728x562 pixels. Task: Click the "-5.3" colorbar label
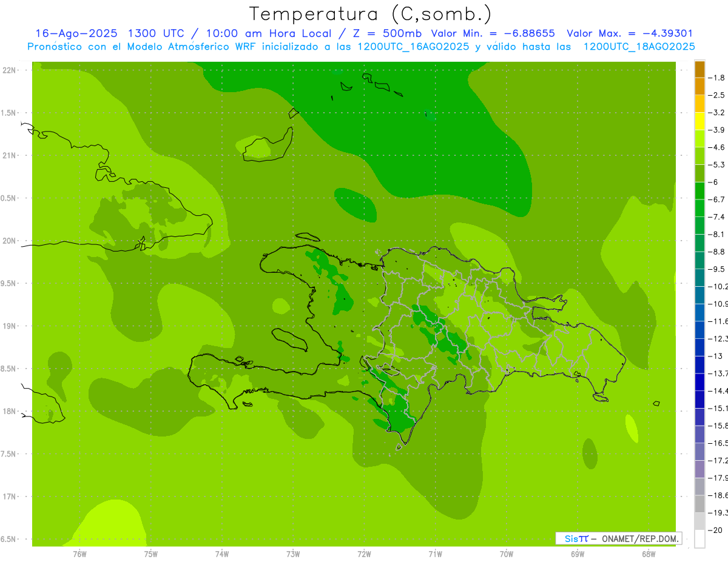click(717, 164)
